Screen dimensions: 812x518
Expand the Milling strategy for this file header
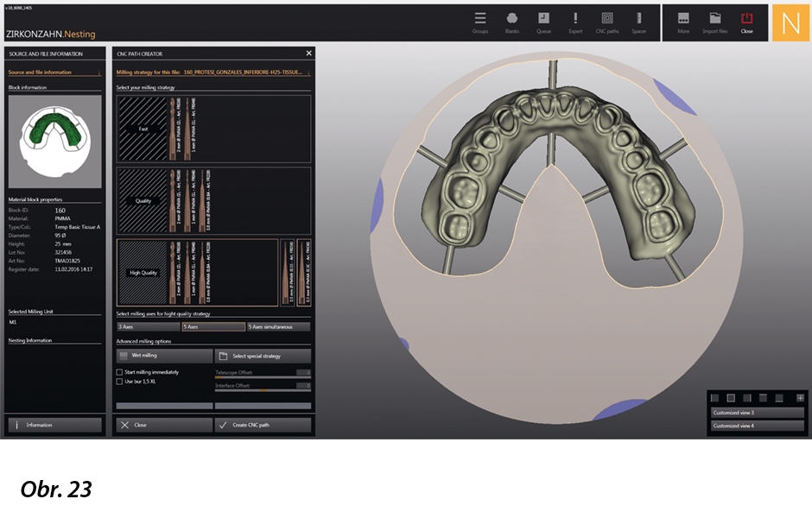[213, 73]
